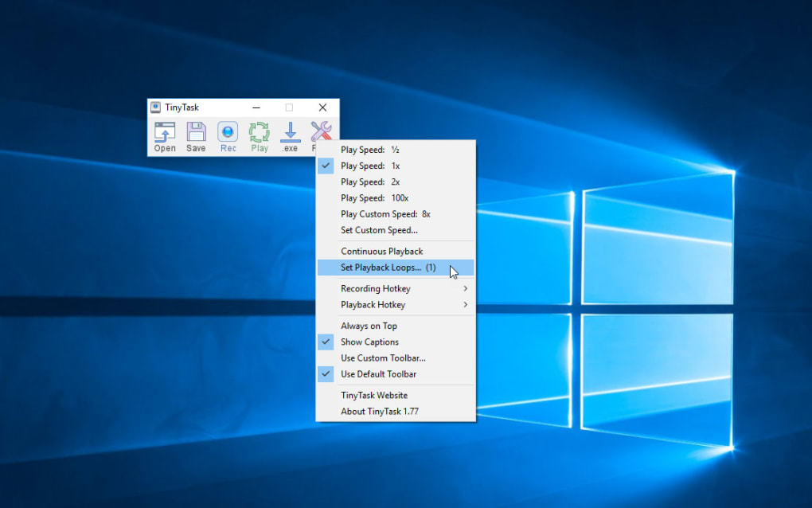Open Set Custom Speed dialog
Viewport: 812px width, 508px height.
coord(379,230)
